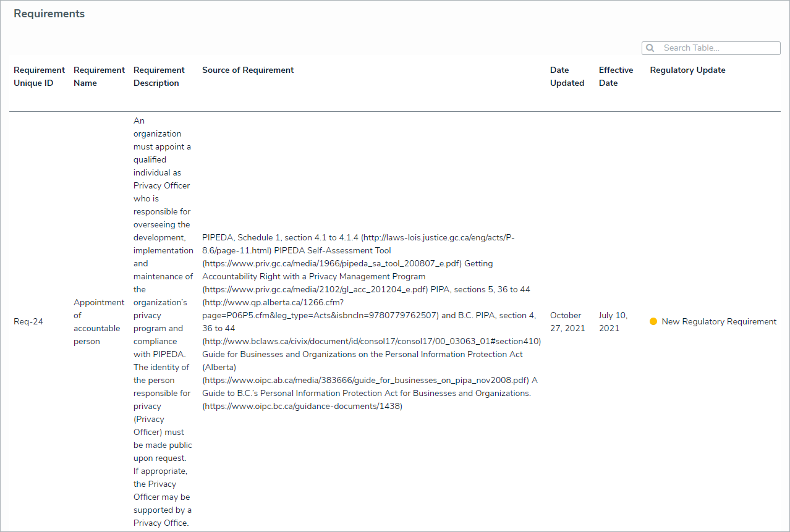The image size is (790, 532).
Task: Click the Requirement Name column header
Action: pos(99,77)
